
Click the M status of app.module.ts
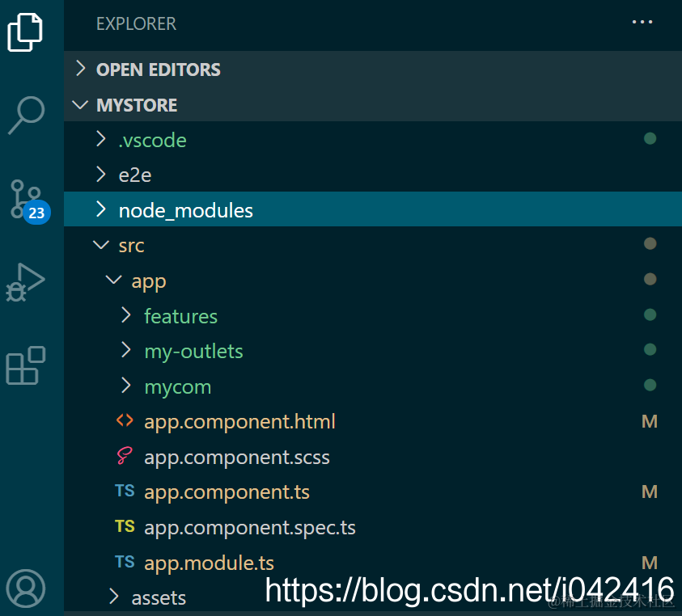click(650, 563)
